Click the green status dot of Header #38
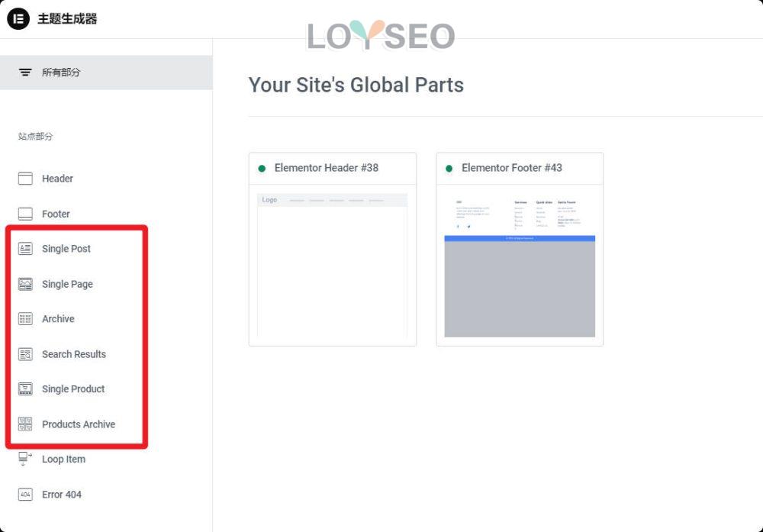Screen dimensions: 763x532 (262, 169)
